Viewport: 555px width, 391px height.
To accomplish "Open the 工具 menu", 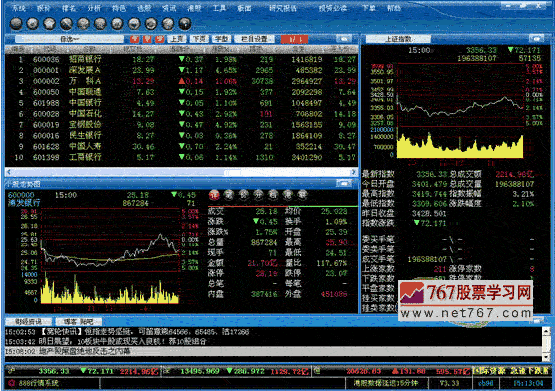I will (219, 8).
